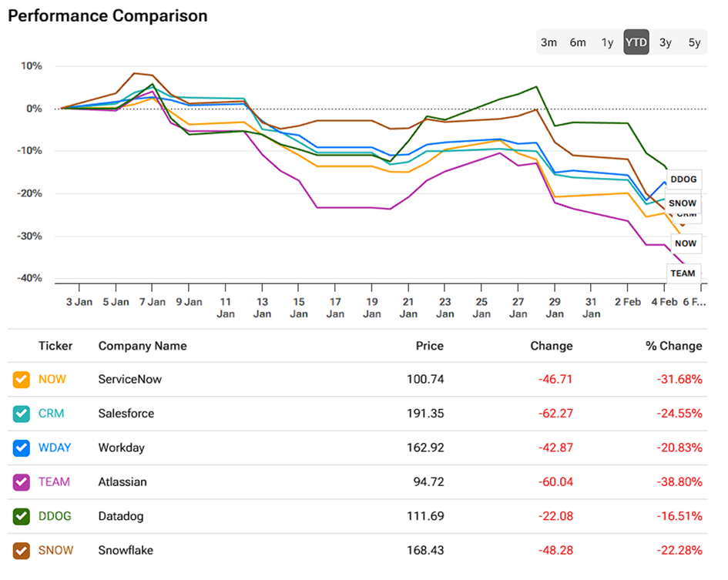Select the DDOG label at chart edge

point(683,179)
